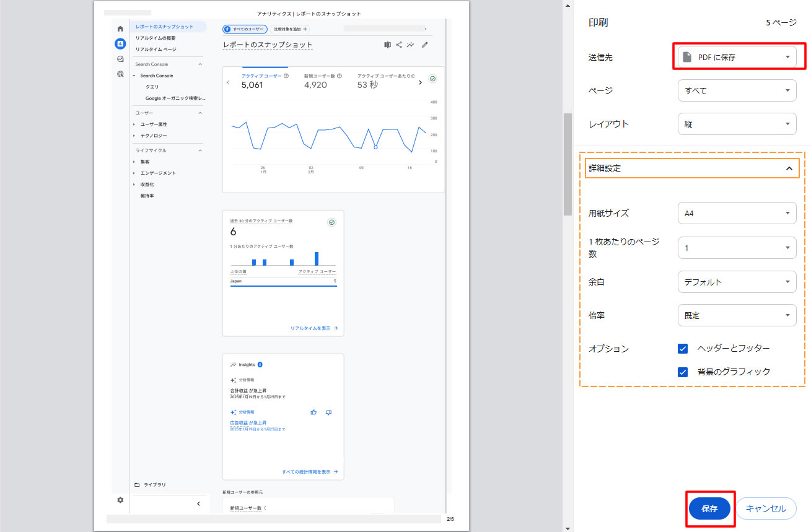811x532 pixels.
Task: Select リアルタイム ページ menu item
Action: coord(156,49)
